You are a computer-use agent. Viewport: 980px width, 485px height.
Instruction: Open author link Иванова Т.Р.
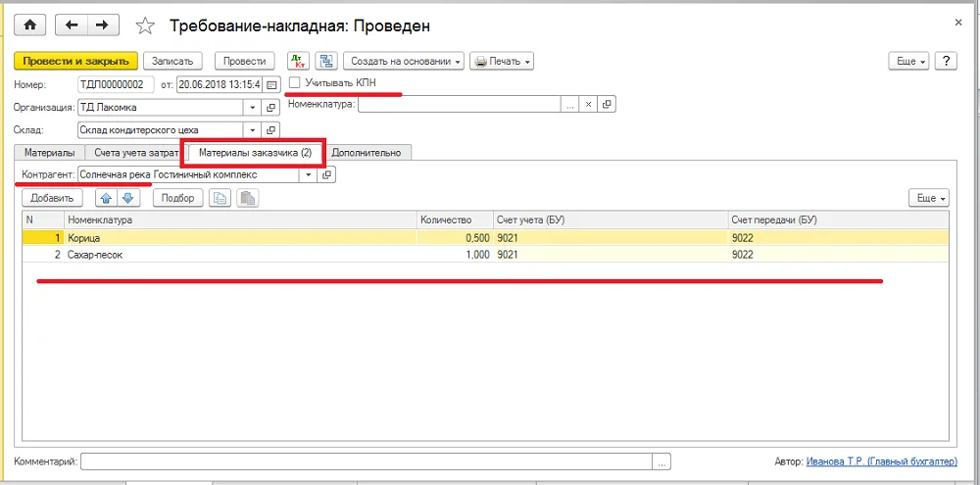coord(881,461)
